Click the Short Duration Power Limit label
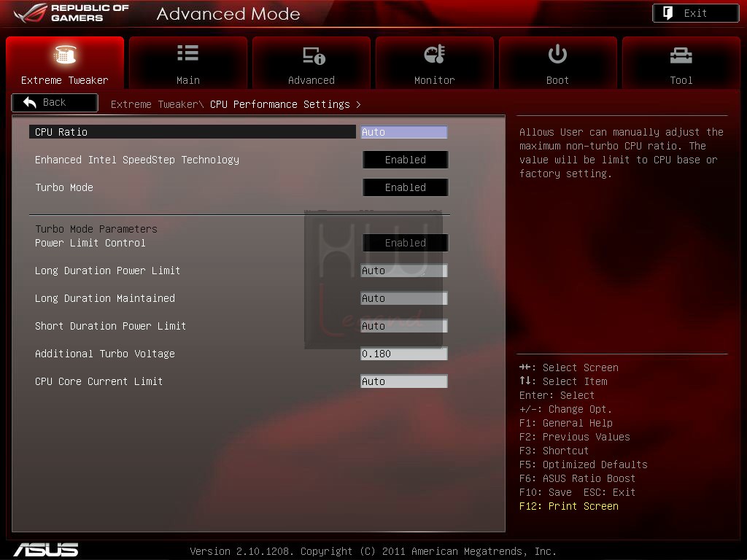Screen dimensions: 747x560 coord(111,326)
